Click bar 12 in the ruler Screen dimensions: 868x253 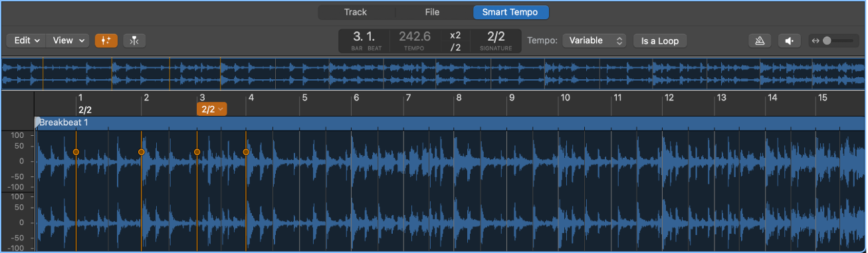[669, 98]
